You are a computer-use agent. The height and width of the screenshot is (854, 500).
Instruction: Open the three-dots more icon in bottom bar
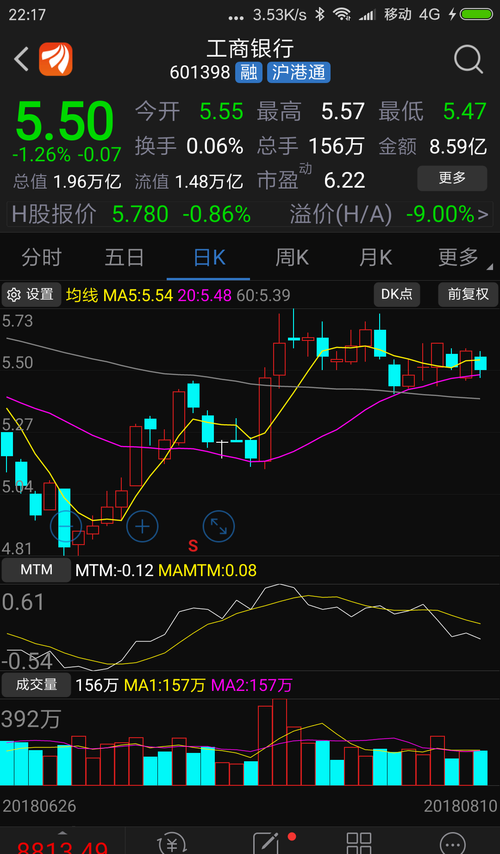(453, 843)
